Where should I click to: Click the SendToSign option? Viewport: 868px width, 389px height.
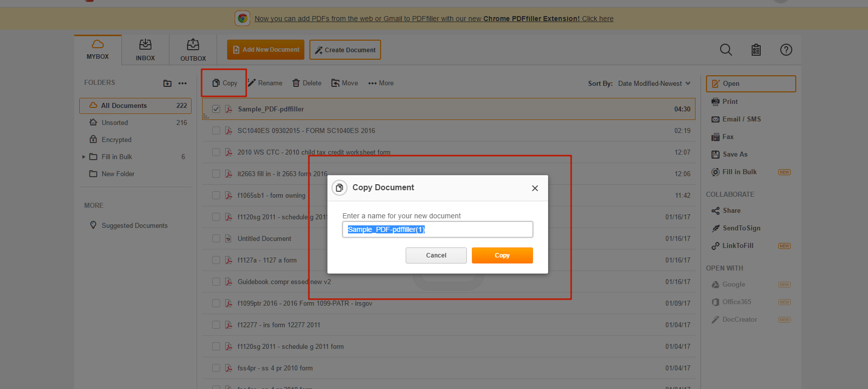pos(736,228)
